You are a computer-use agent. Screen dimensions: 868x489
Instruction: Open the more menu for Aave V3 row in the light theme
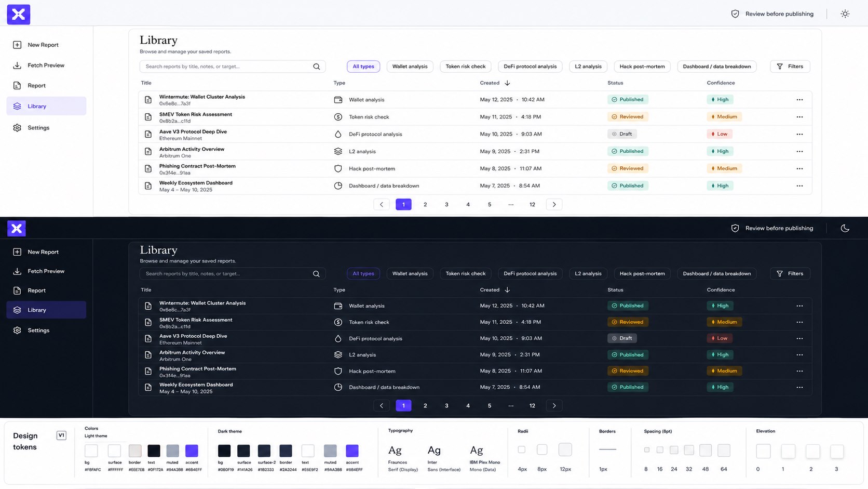point(799,134)
